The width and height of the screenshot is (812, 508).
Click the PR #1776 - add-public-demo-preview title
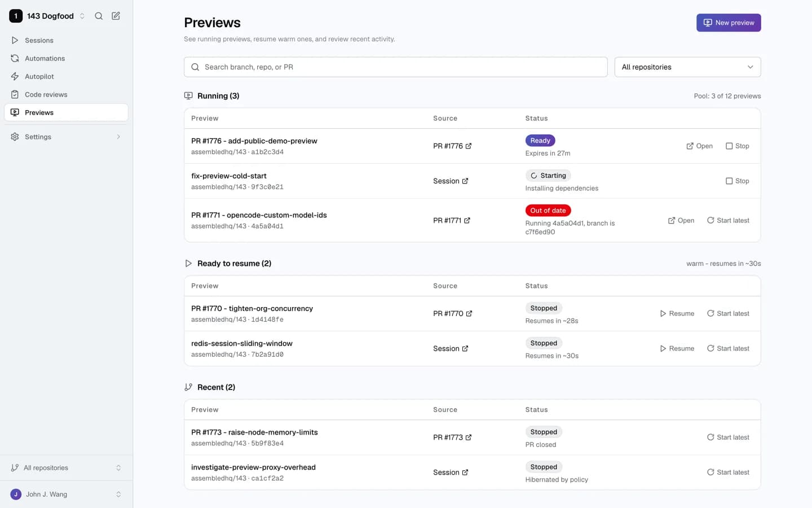pyautogui.click(x=254, y=141)
